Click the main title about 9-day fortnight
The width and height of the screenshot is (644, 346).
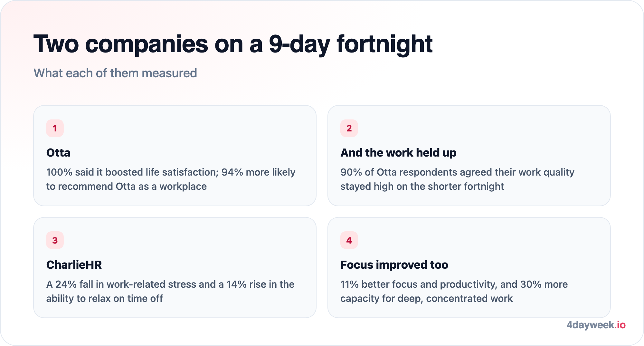(x=233, y=44)
